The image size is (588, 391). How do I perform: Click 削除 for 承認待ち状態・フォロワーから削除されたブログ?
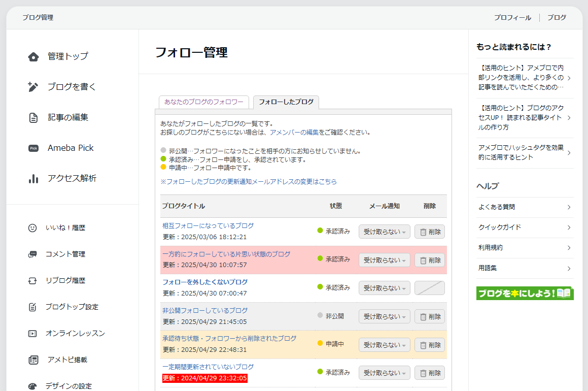pyautogui.click(x=430, y=345)
